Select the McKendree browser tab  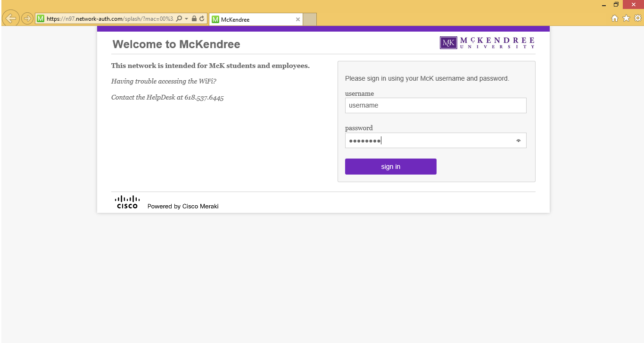256,19
